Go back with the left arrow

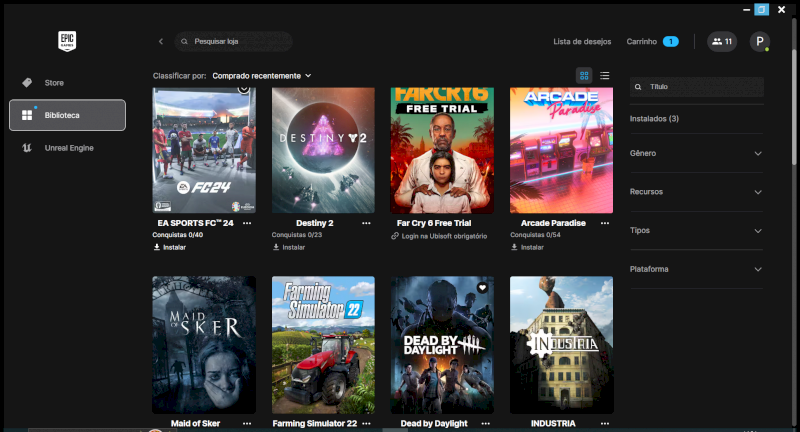pyautogui.click(x=161, y=41)
